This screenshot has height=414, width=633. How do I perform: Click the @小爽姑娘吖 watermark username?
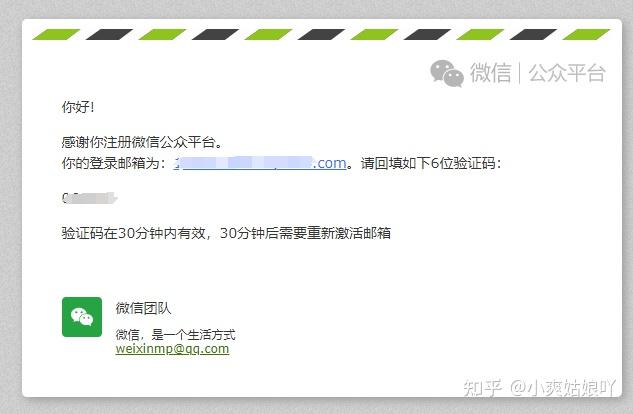coord(562,388)
